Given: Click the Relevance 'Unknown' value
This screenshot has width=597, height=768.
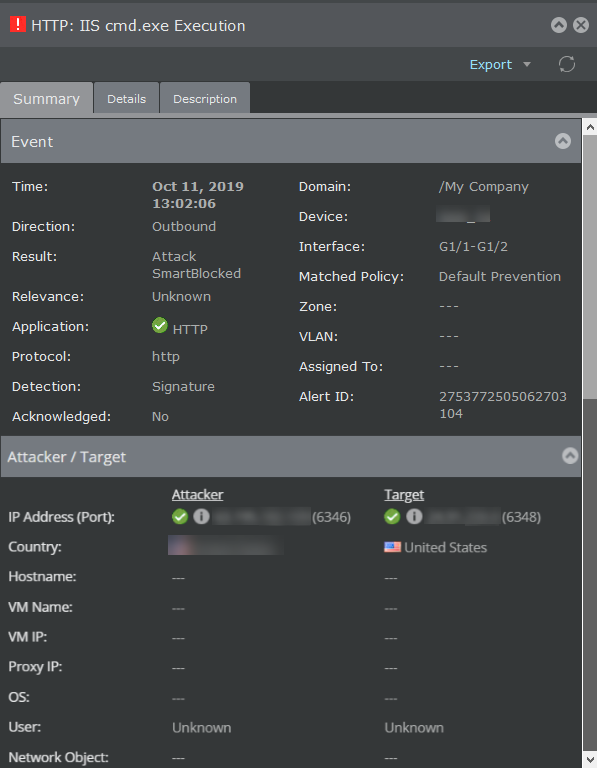Looking at the screenshot, I should click(x=181, y=297).
